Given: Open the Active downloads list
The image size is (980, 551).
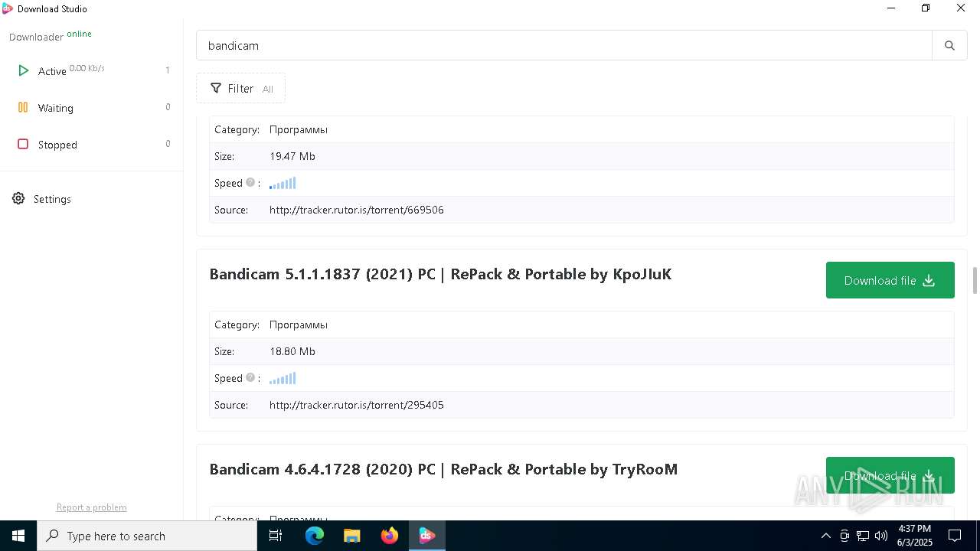Looking at the screenshot, I should click(x=92, y=70).
